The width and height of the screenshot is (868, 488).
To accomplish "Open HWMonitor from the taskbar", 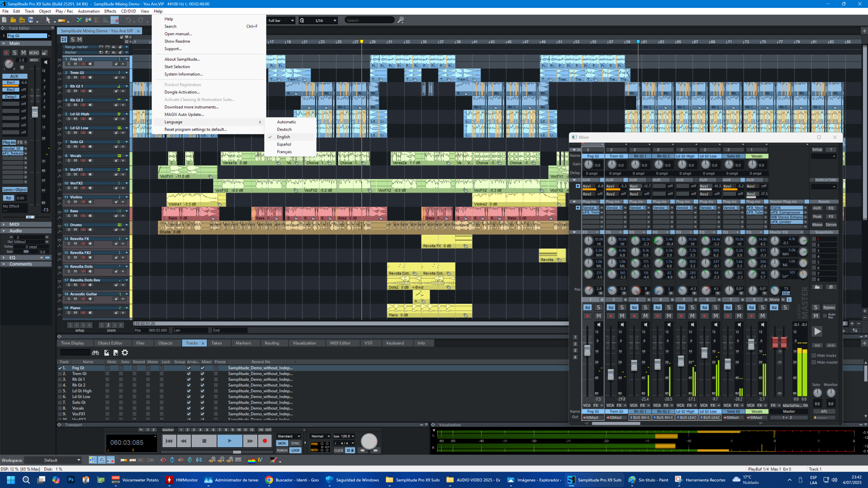I will click(182, 480).
